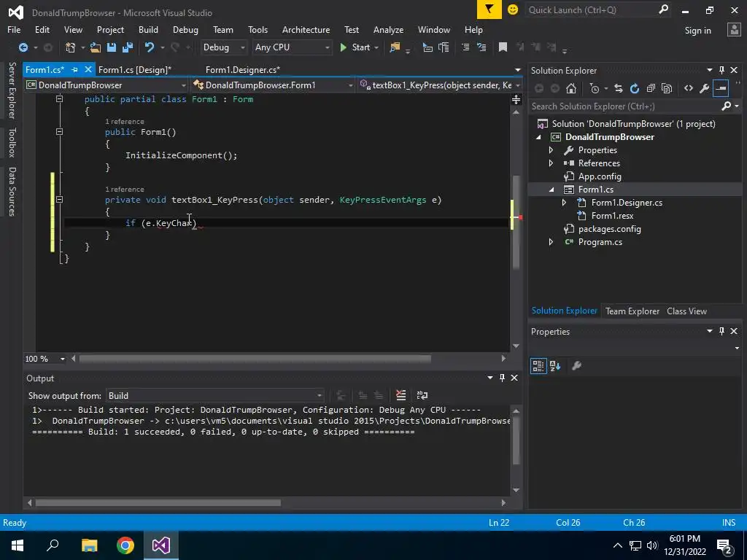Open the Debug menu
Image resolution: width=747 pixels, height=560 pixels.
pyautogui.click(x=185, y=29)
